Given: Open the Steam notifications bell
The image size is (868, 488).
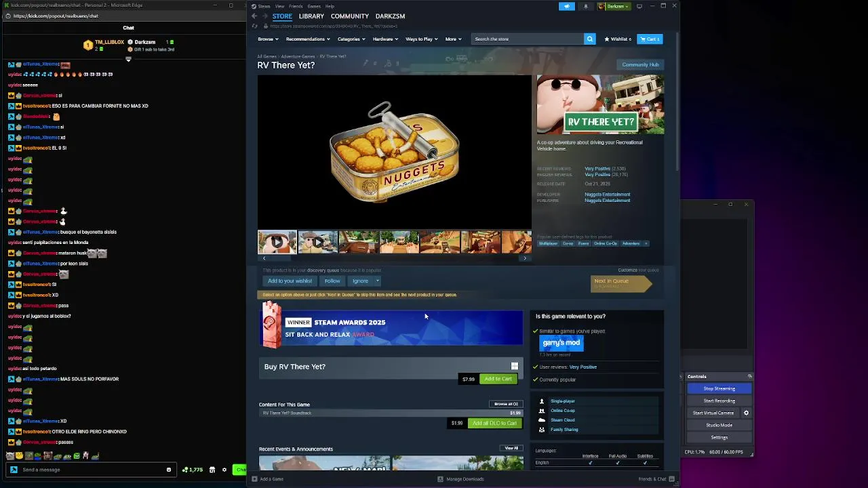Looking at the screenshot, I should 586,6.
